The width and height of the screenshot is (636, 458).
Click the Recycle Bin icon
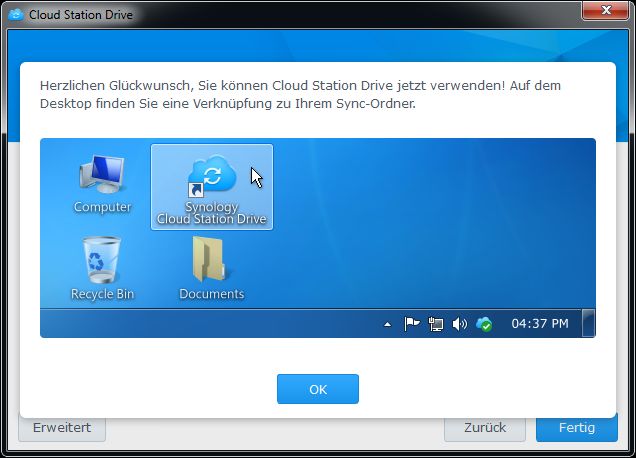(102, 269)
